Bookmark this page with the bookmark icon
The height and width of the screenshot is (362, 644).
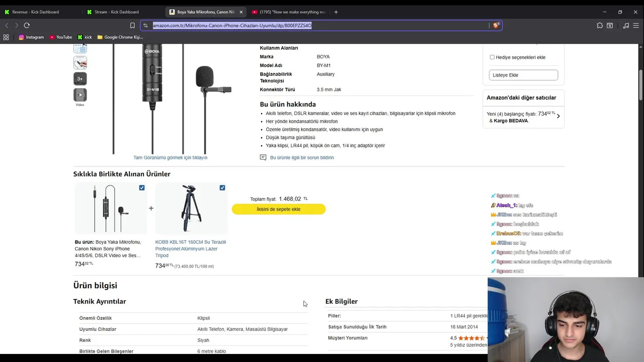[132, 25]
